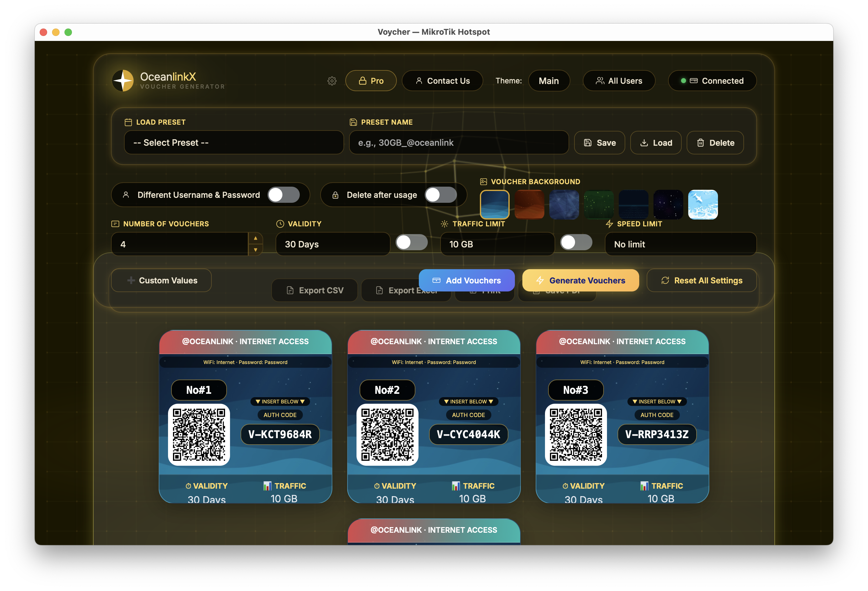This screenshot has height=591, width=868.
Task: Click the AUTH CODE label on voucher No#1
Action: click(280, 415)
